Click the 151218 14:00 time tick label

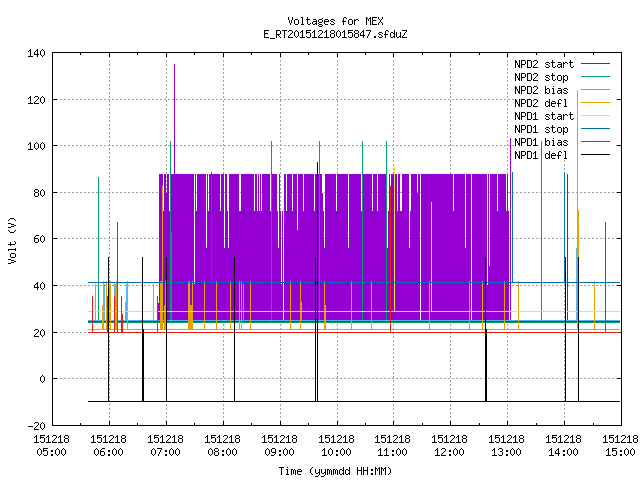click(x=563, y=446)
